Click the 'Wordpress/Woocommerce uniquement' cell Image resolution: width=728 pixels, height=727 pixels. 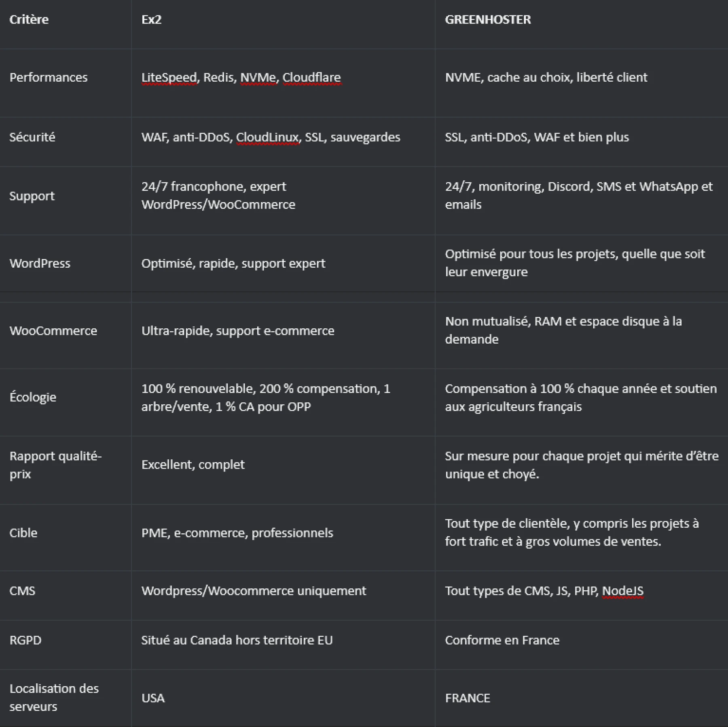254,591
